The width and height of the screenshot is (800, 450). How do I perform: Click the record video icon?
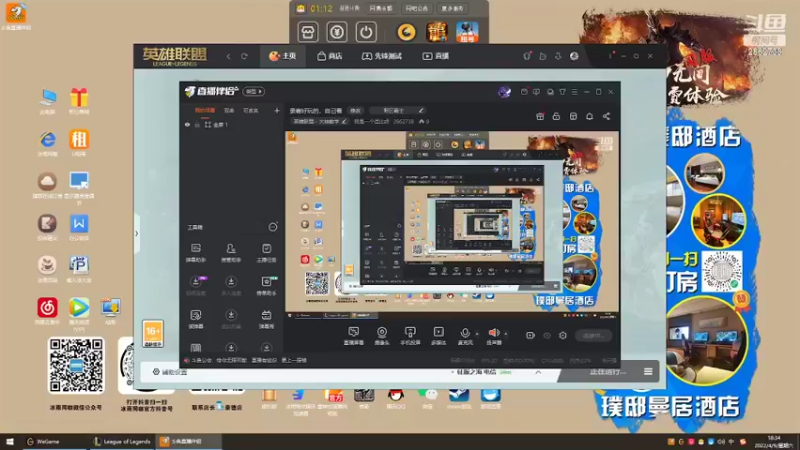[x=531, y=335]
